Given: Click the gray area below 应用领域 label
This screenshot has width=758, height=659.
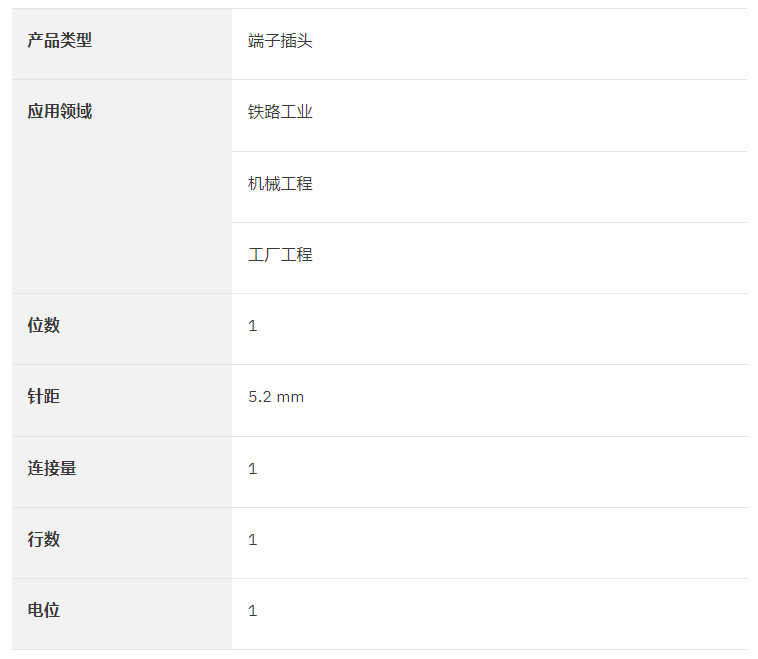Looking at the screenshot, I should click(x=122, y=208).
